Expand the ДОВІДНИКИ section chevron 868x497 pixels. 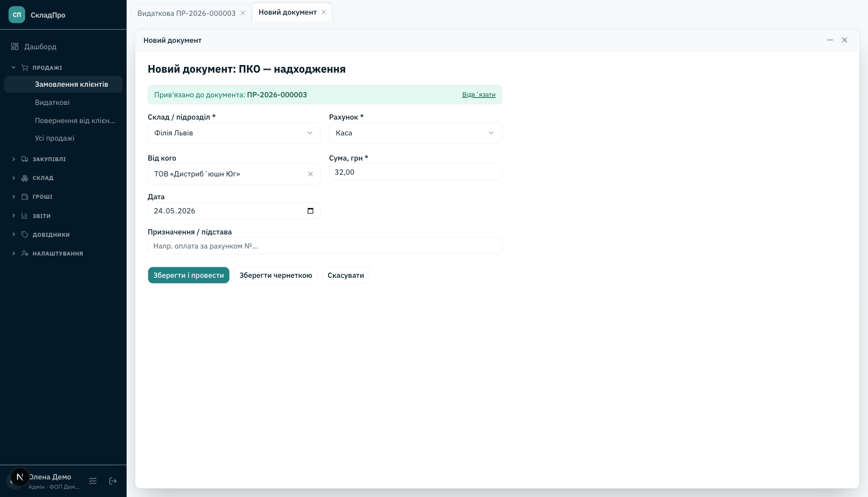pyautogui.click(x=13, y=234)
